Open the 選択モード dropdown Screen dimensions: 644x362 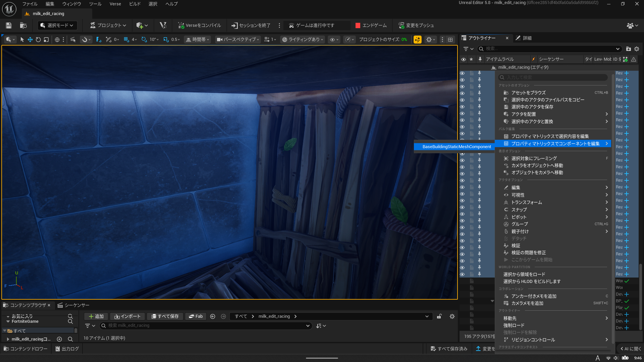58,25
